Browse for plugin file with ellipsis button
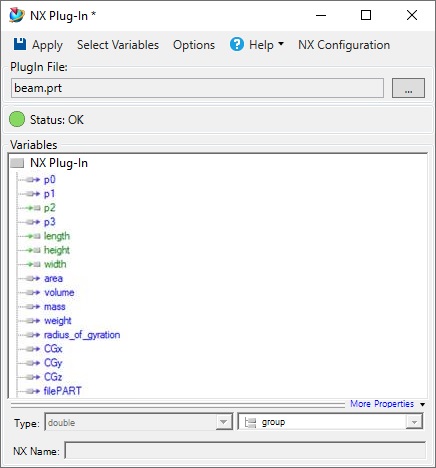Image resolution: width=436 pixels, height=468 pixels. coord(408,88)
